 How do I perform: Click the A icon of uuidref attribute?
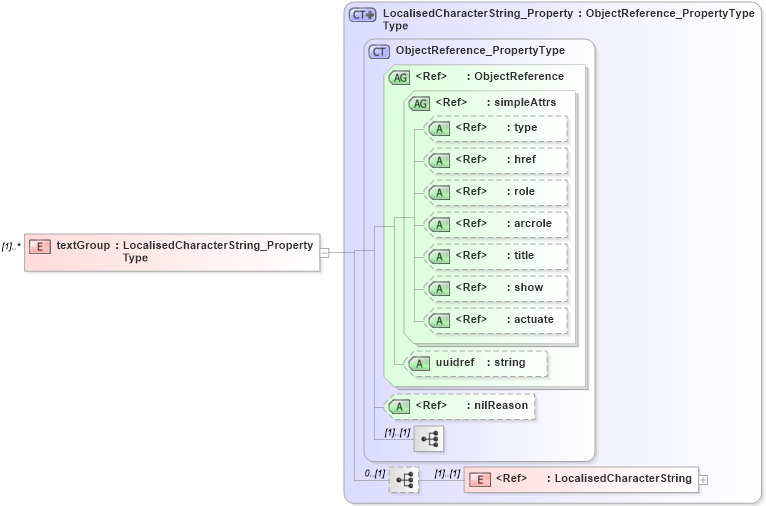tap(419, 363)
